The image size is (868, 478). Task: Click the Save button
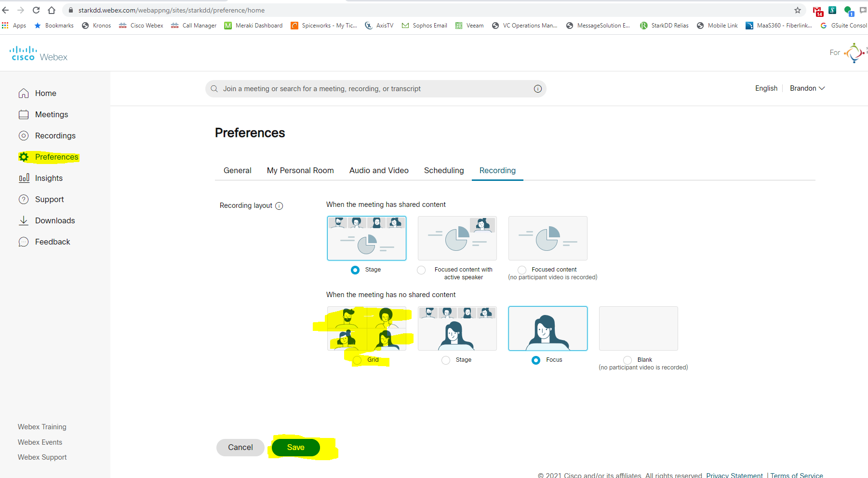click(296, 448)
